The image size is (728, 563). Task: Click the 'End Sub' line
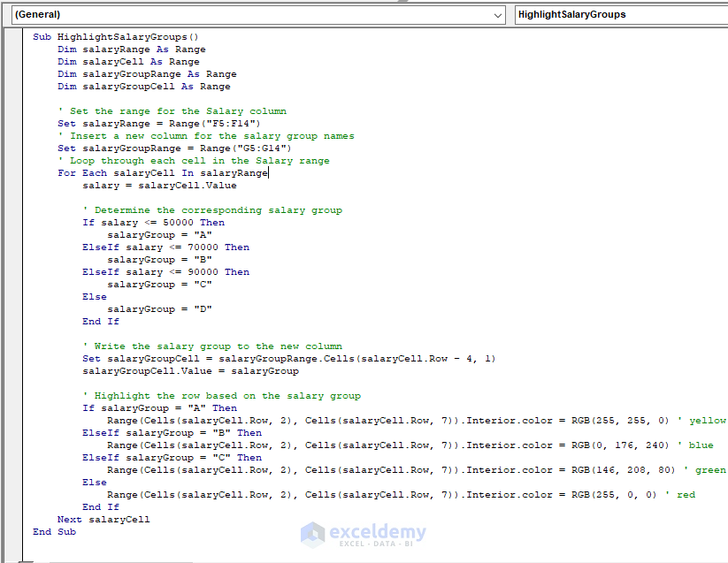coord(54,532)
